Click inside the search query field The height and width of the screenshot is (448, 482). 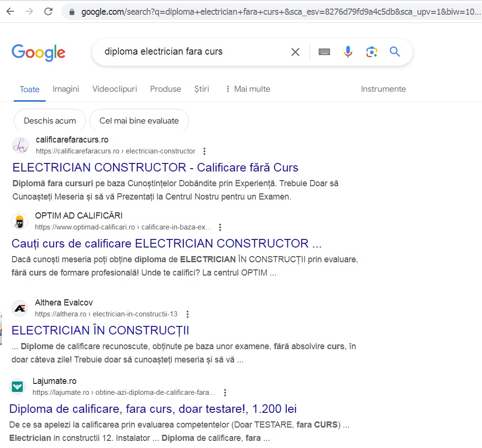[190, 52]
